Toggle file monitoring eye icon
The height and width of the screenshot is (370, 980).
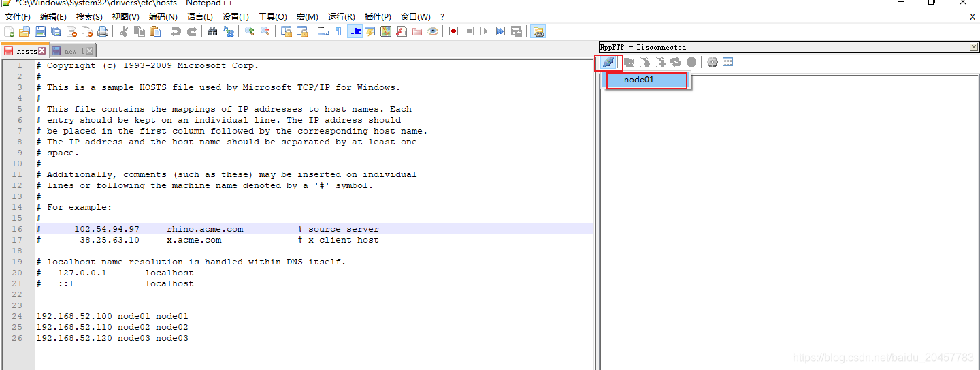point(433,31)
